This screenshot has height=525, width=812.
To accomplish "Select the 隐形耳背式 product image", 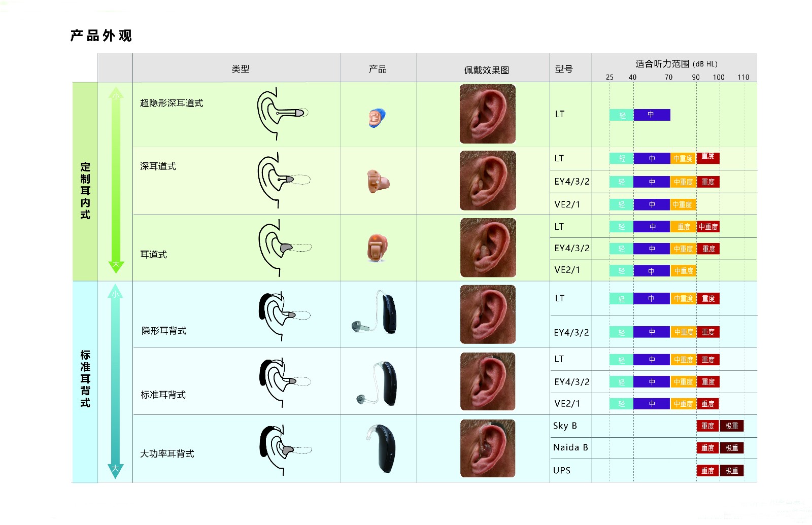I will tap(376, 313).
